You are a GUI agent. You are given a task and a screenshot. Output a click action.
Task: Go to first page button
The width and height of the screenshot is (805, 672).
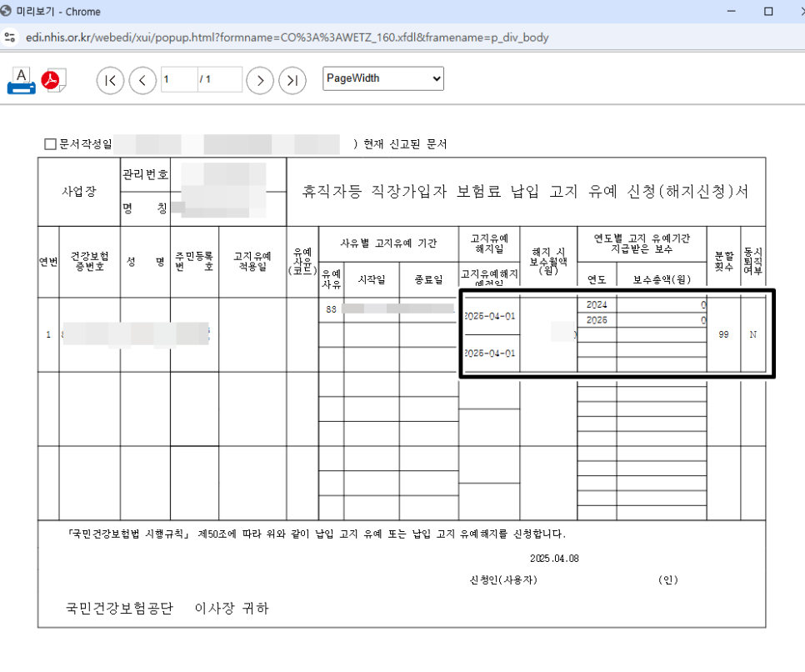(110, 80)
